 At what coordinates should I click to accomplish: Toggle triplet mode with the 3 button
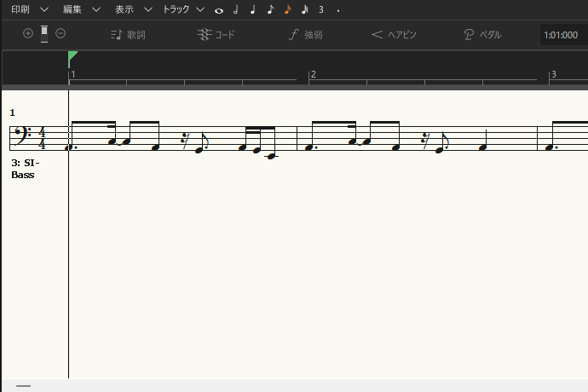click(x=321, y=9)
